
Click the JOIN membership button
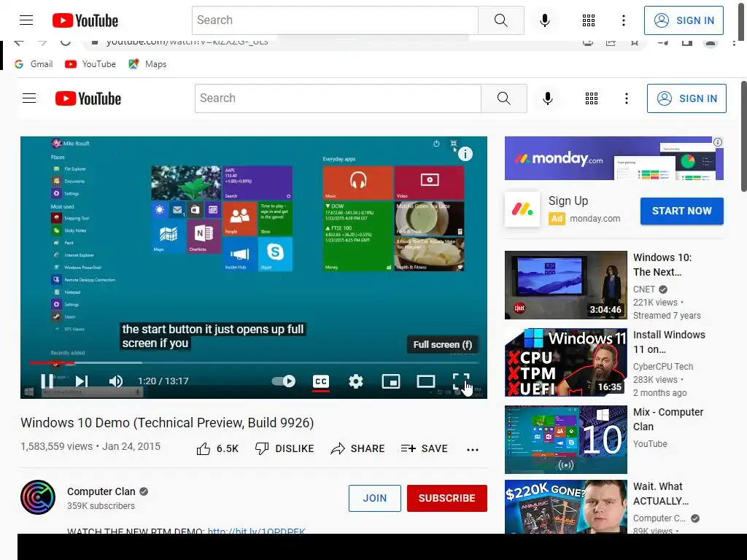pos(374,498)
